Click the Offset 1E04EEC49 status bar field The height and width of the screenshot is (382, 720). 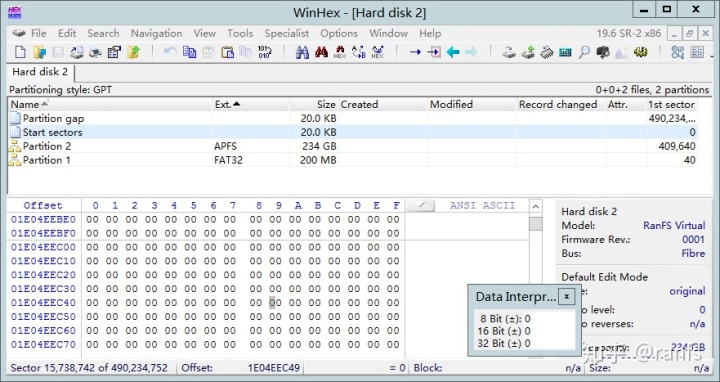click(241, 368)
